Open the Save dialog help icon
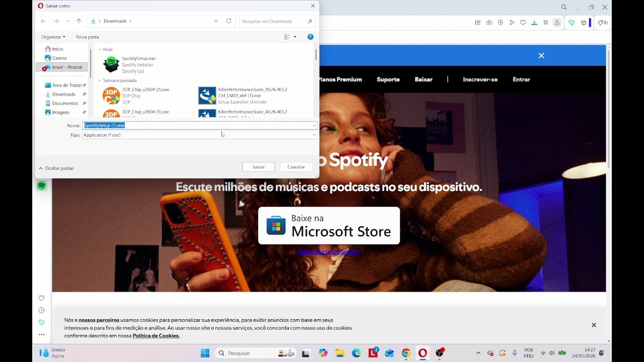Viewport: 644px width, 362px height. (x=310, y=37)
